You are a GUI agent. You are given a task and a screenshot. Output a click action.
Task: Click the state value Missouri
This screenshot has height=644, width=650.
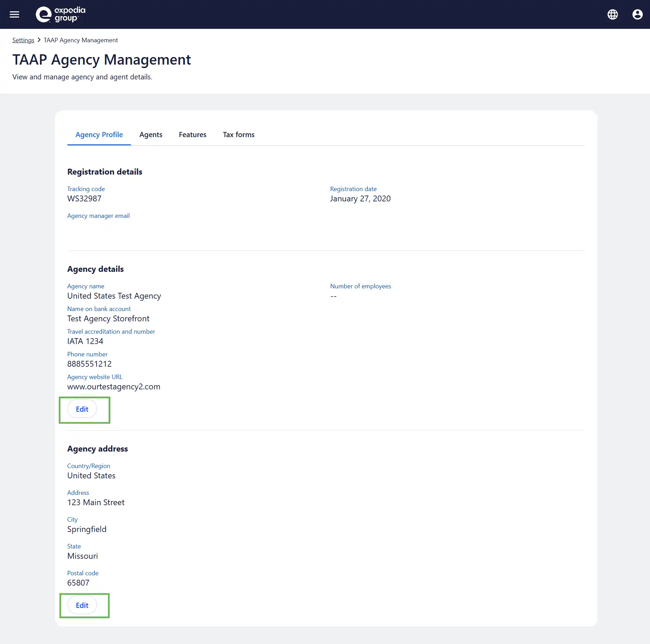[82, 556]
